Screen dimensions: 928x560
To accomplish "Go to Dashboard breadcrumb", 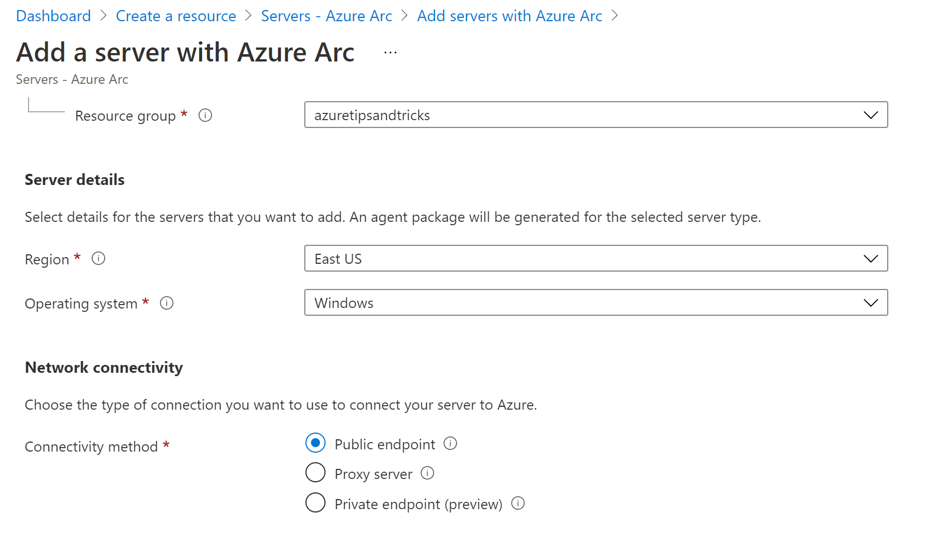I will pos(53,16).
